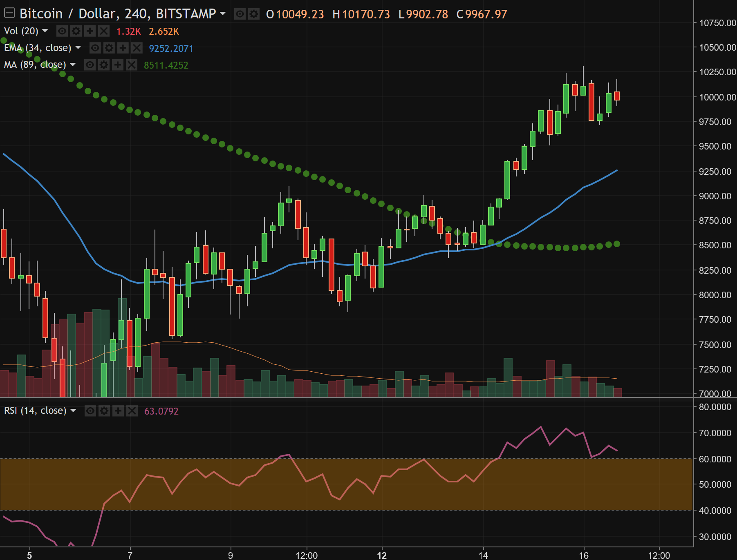Viewport: 737px width, 560px height.
Task: Click the Vol (20) indicator label
Action: tap(21, 31)
